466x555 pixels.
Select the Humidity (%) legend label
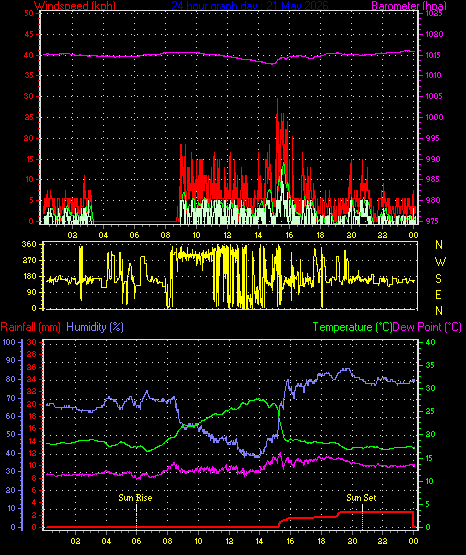[95, 327]
